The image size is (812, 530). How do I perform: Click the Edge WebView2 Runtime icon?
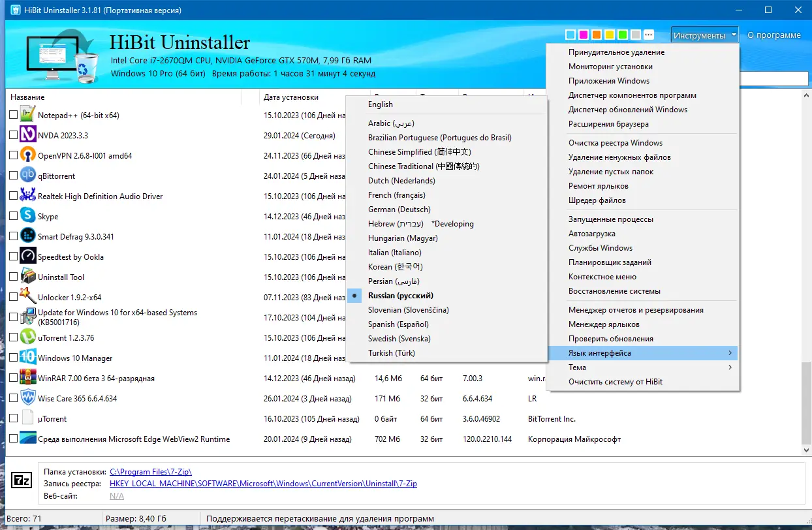pyautogui.click(x=27, y=439)
